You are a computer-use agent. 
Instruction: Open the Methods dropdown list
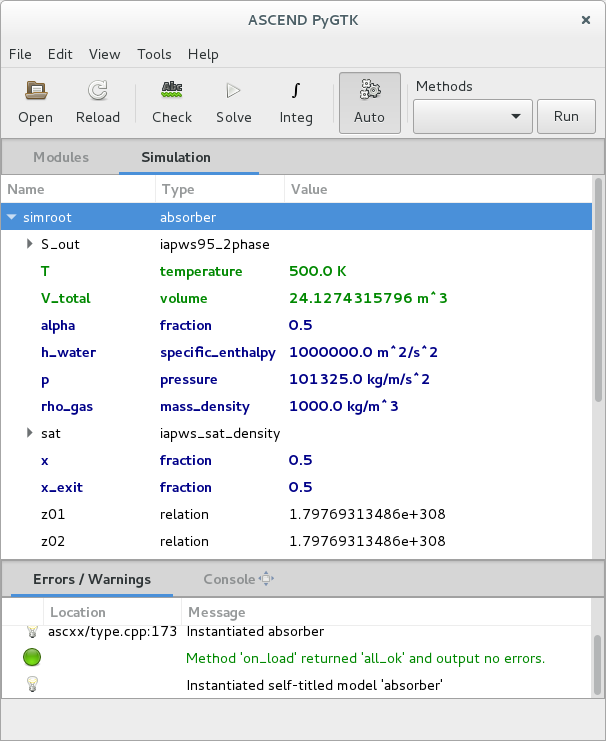[472, 116]
